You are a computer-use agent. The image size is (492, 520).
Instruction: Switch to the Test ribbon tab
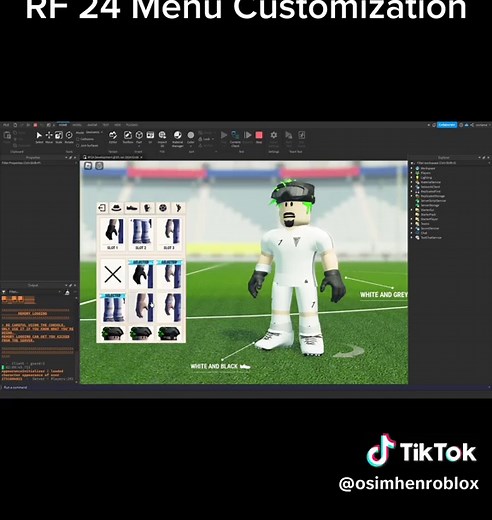pyautogui.click(x=106, y=125)
